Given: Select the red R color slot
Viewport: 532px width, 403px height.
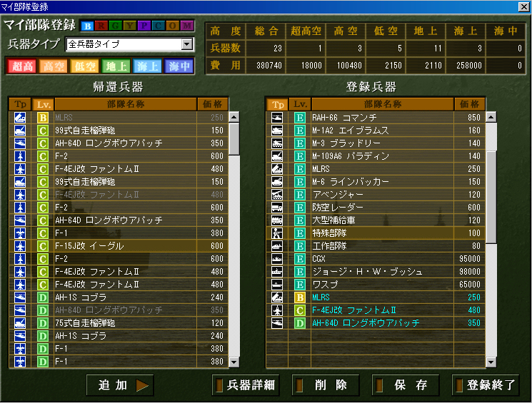Looking at the screenshot, I should 101,26.
